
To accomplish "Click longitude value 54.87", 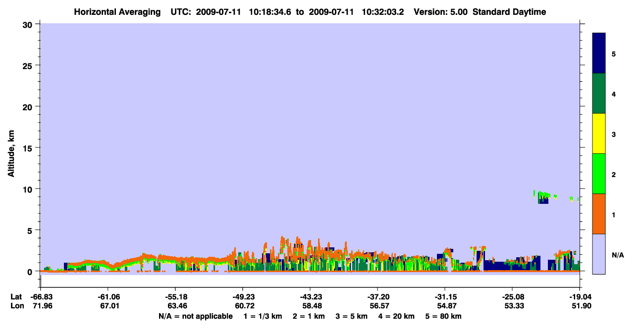I will point(446,306).
